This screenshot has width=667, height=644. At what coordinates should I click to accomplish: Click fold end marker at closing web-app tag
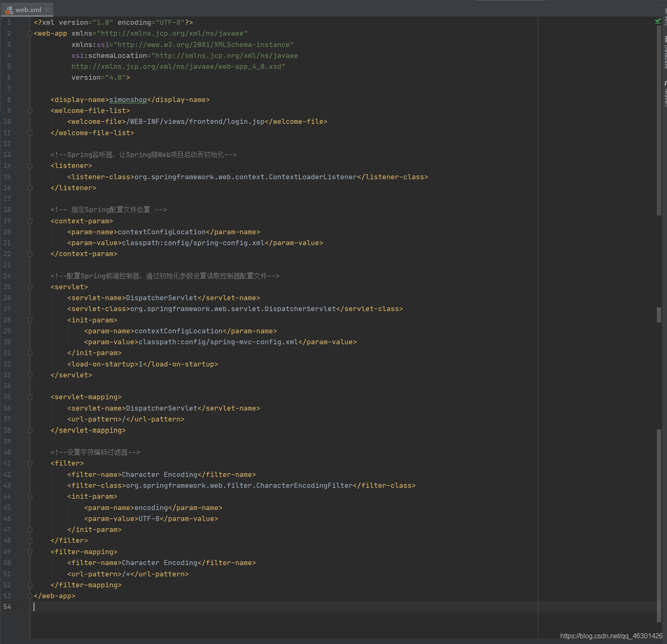pyautogui.click(x=30, y=596)
